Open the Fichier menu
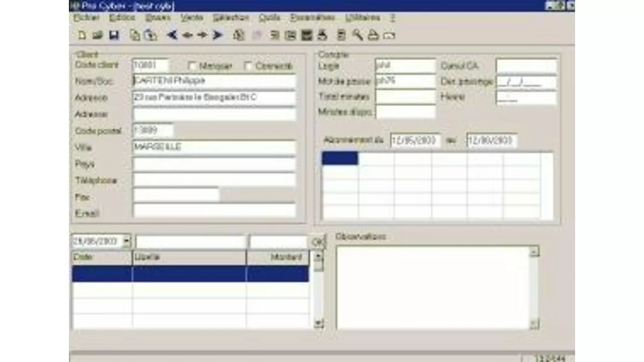 [86, 18]
